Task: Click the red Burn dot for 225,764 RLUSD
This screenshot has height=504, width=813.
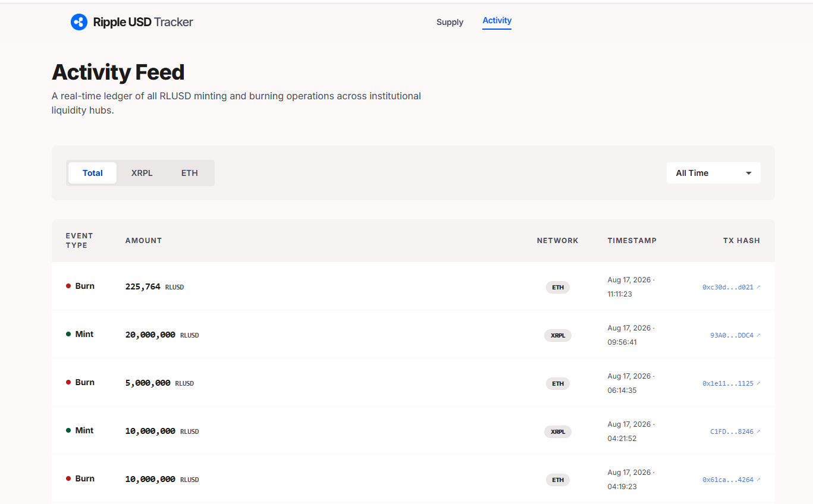Action: [x=68, y=286]
